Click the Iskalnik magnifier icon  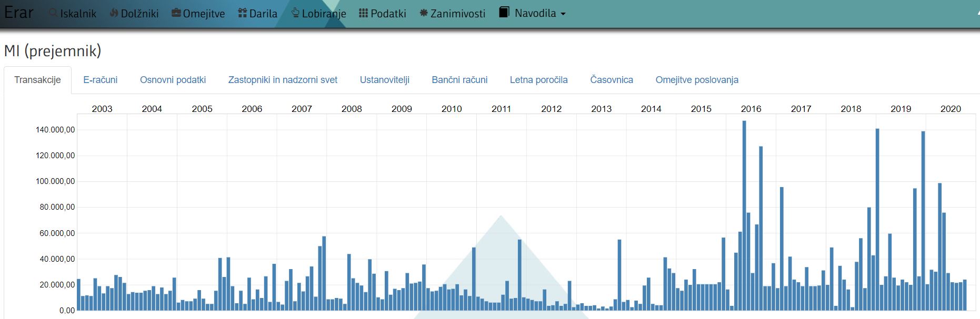click(53, 13)
